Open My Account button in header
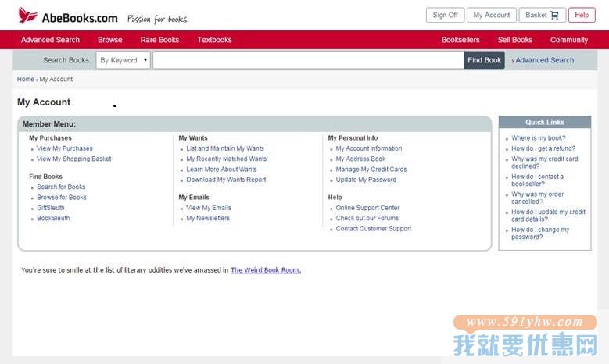Viewport: 609px width, 364px height. tap(491, 15)
